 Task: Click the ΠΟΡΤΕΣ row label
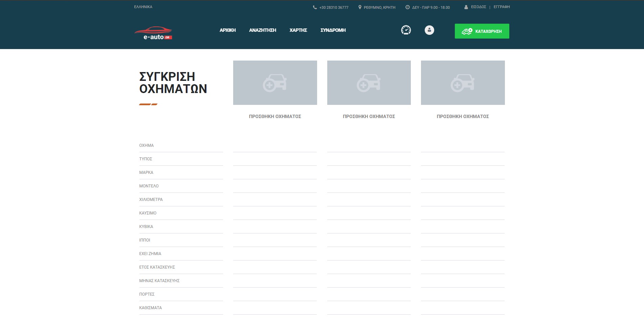(x=147, y=294)
